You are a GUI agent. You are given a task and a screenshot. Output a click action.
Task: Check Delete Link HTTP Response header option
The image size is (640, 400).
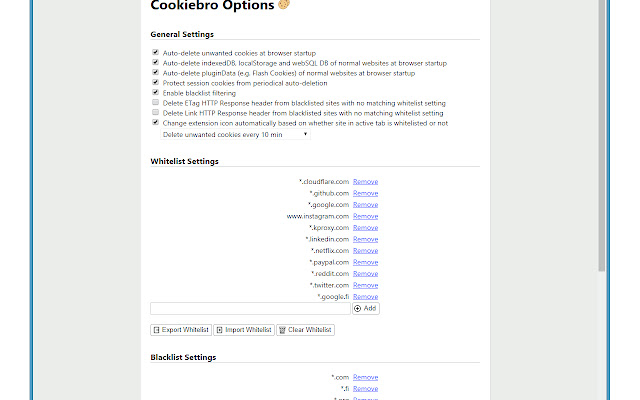(x=155, y=113)
